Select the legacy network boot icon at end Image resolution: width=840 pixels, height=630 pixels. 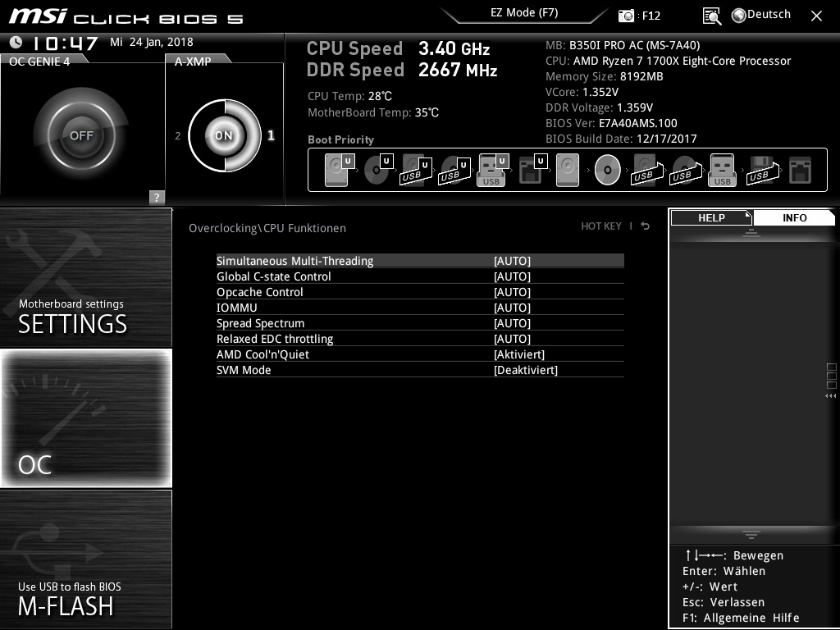(x=801, y=170)
